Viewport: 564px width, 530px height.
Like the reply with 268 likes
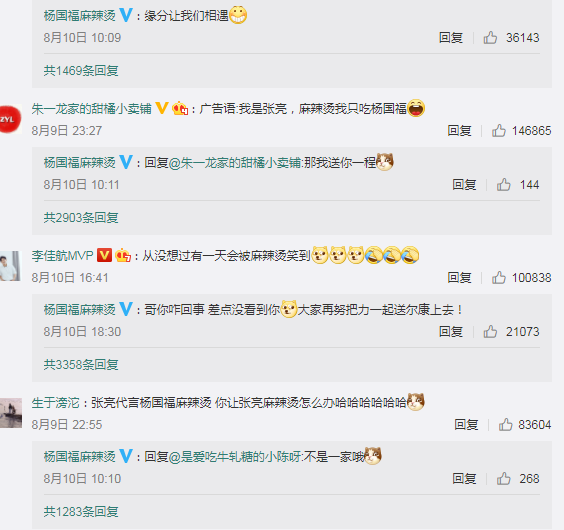(x=504, y=479)
